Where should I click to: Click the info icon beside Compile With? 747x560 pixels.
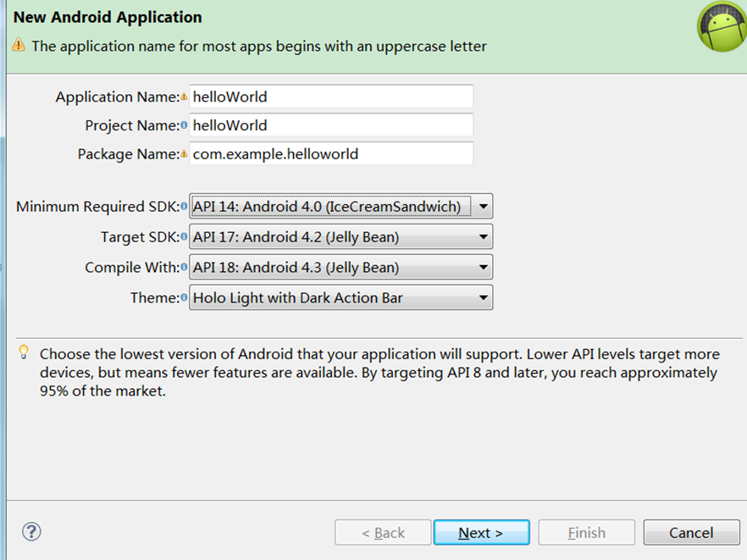184,268
